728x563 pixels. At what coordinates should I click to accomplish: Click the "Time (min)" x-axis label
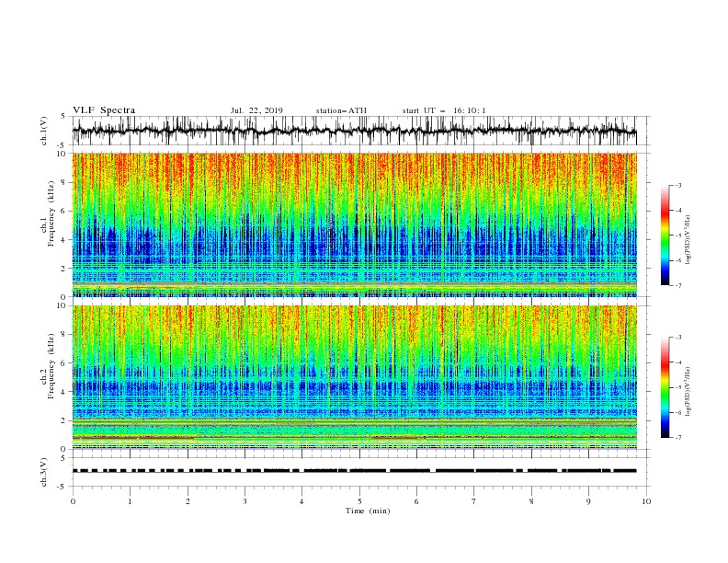pyautogui.click(x=368, y=511)
